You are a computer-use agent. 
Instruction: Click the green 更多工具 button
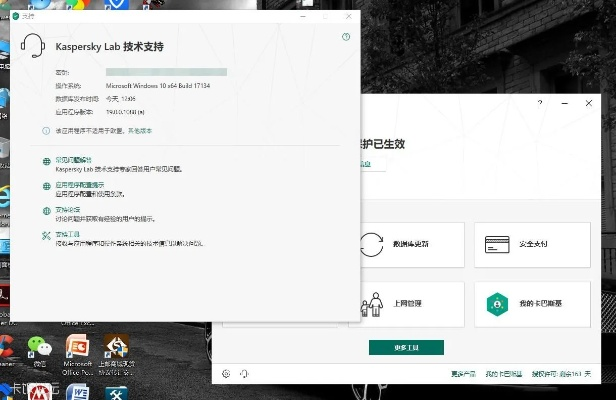pos(406,347)
